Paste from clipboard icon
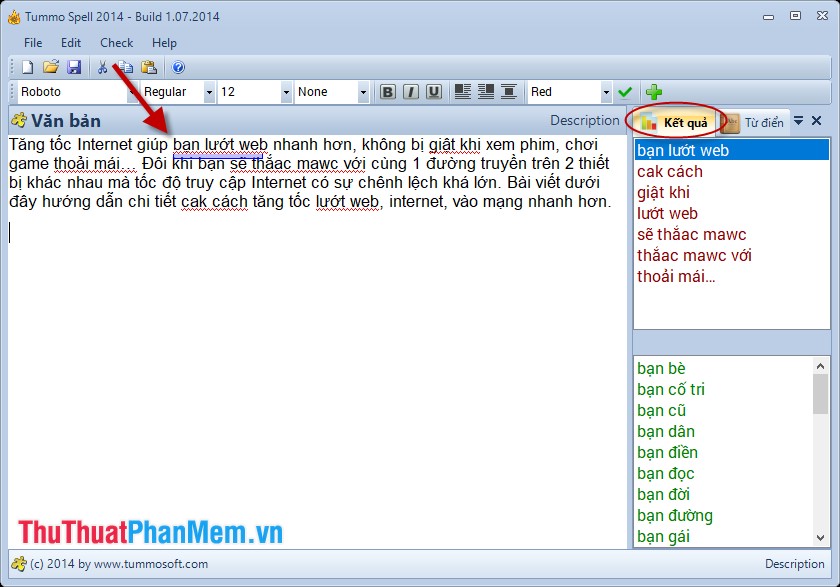Viewport: 840px width, 587px height. tap(149, 67)
